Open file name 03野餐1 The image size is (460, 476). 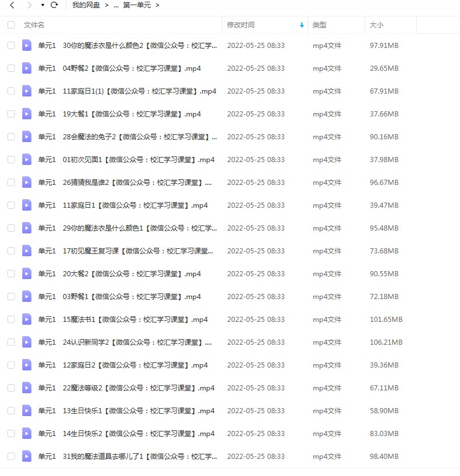[119, 297]
